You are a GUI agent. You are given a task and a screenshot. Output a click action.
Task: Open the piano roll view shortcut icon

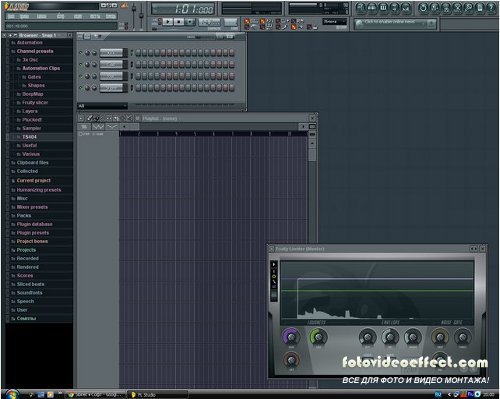tap(383, 8)
